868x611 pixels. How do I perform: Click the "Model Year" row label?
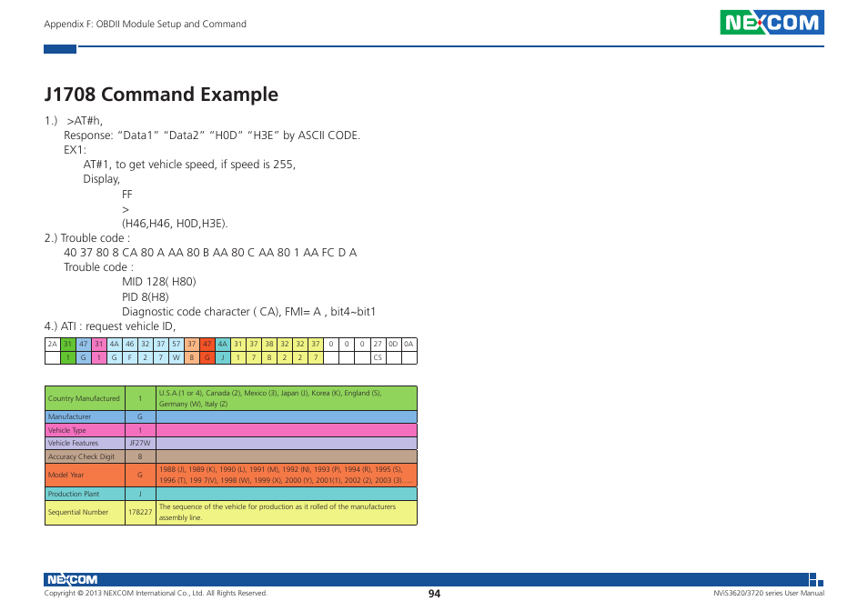[66, 475]
